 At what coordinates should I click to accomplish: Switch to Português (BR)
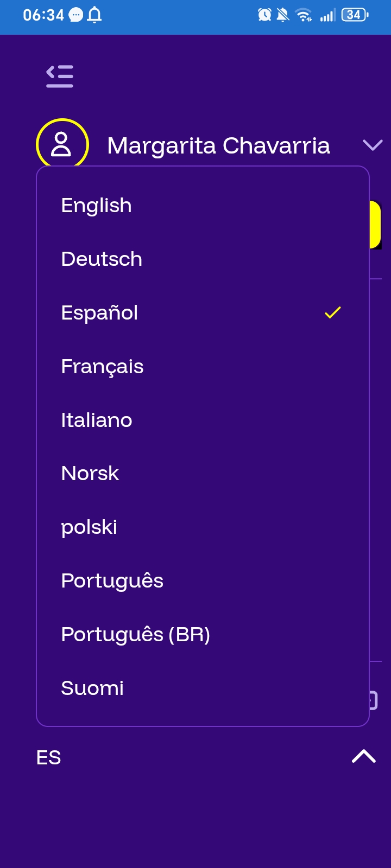click(x=136, y=635)
